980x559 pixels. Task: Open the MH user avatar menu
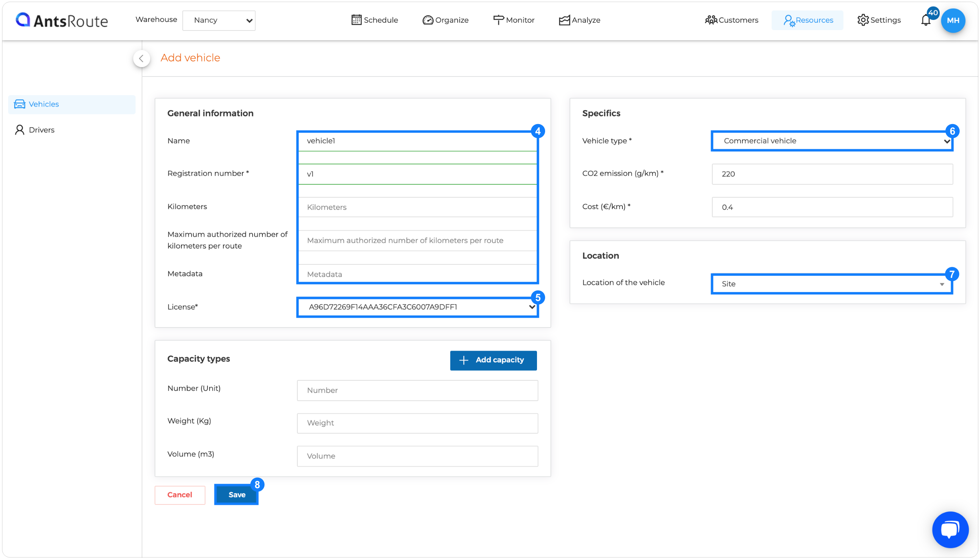953,20
